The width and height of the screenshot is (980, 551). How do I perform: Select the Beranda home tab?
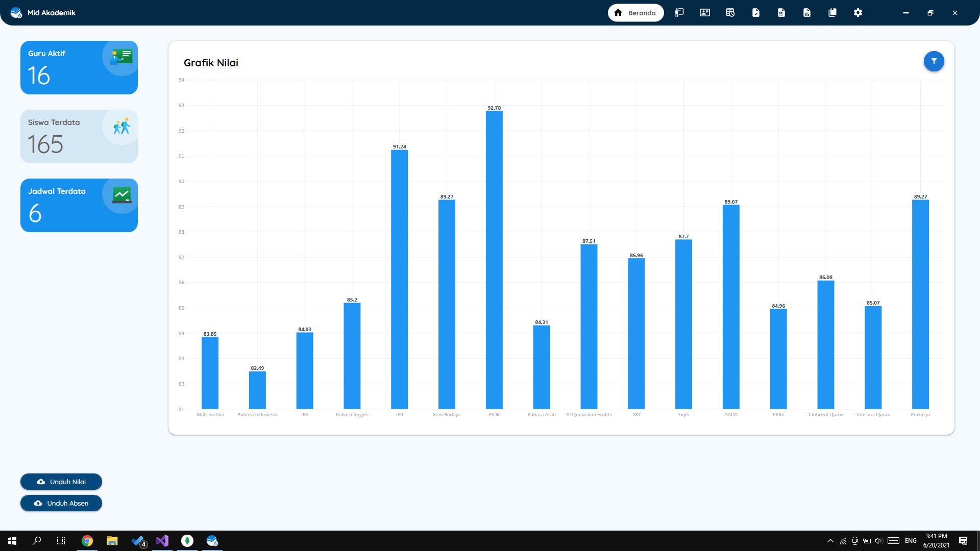[635, 13]
